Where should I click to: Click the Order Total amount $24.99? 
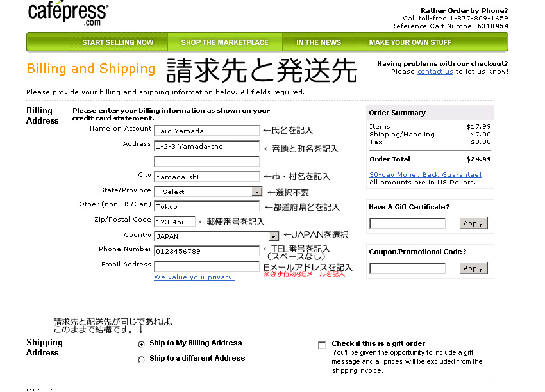click(x=478, y=159)
